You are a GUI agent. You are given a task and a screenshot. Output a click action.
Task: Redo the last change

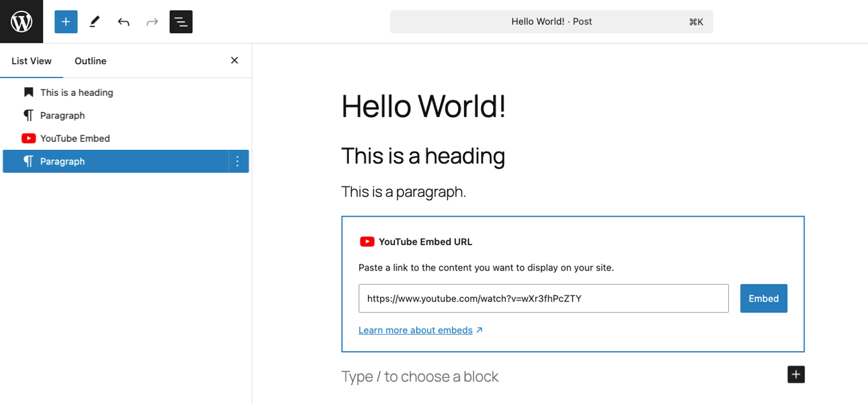[x=152, y=21]
